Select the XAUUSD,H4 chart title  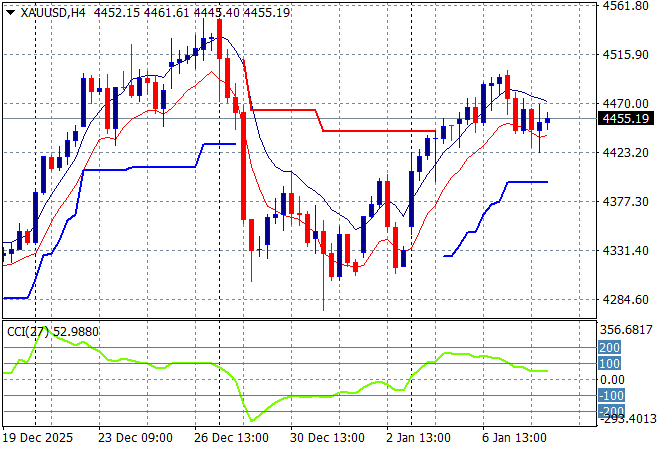click(x=48, y=11)
